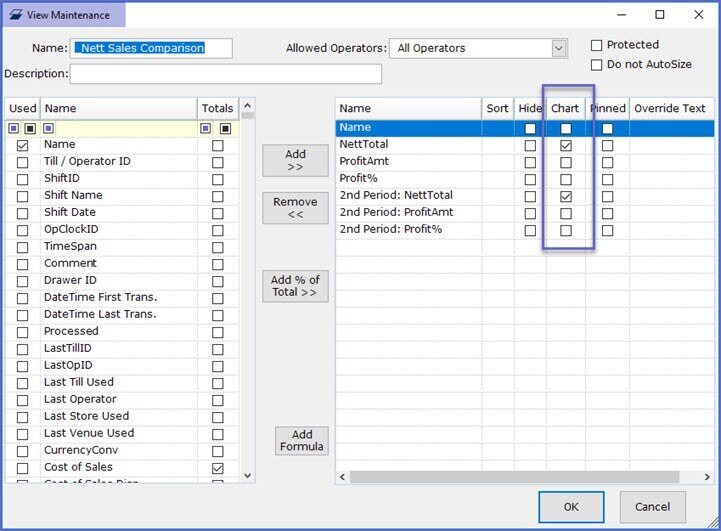Uncheck the Chart box for NettTotal

(567, 145)
